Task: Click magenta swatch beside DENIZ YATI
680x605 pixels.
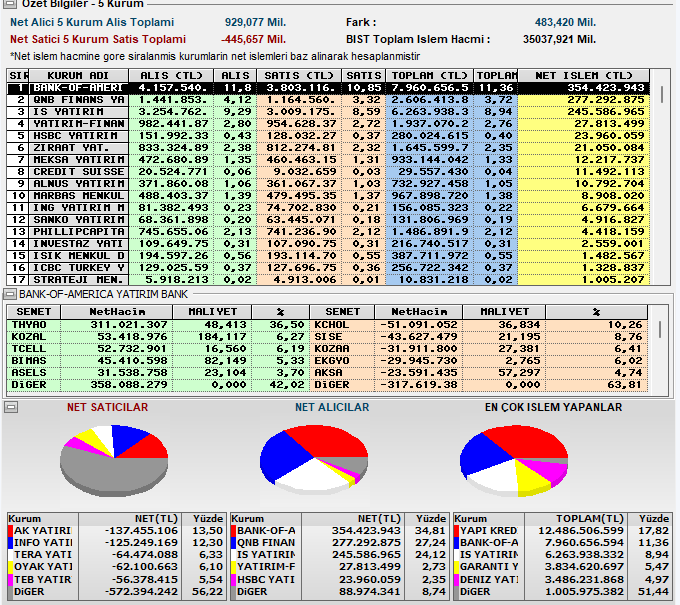Action: pos(456,580)
